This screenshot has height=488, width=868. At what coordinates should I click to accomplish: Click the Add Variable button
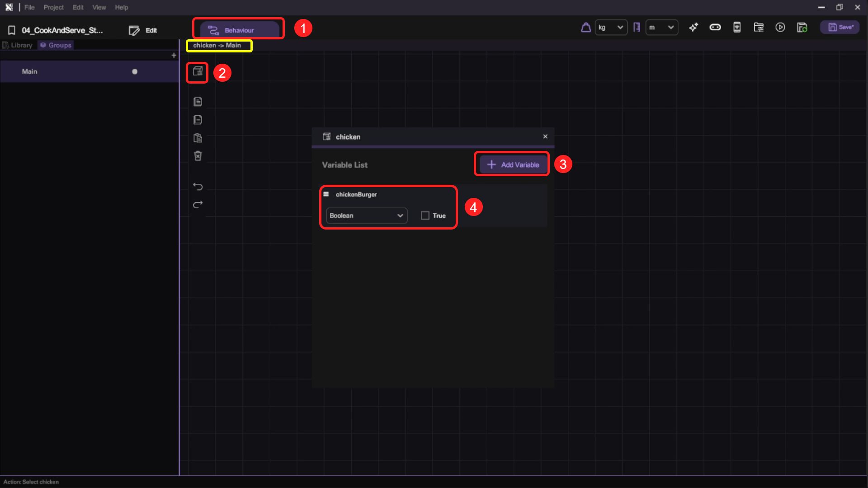pos(513,164)
